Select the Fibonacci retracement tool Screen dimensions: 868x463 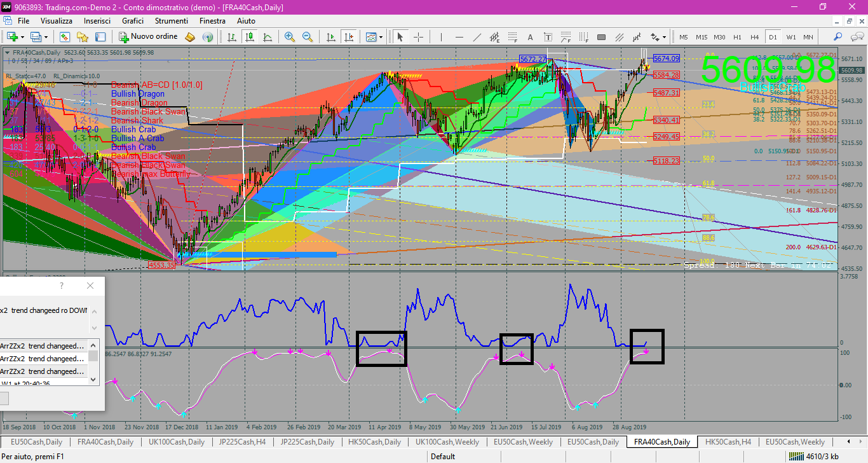tap(512, 37)
